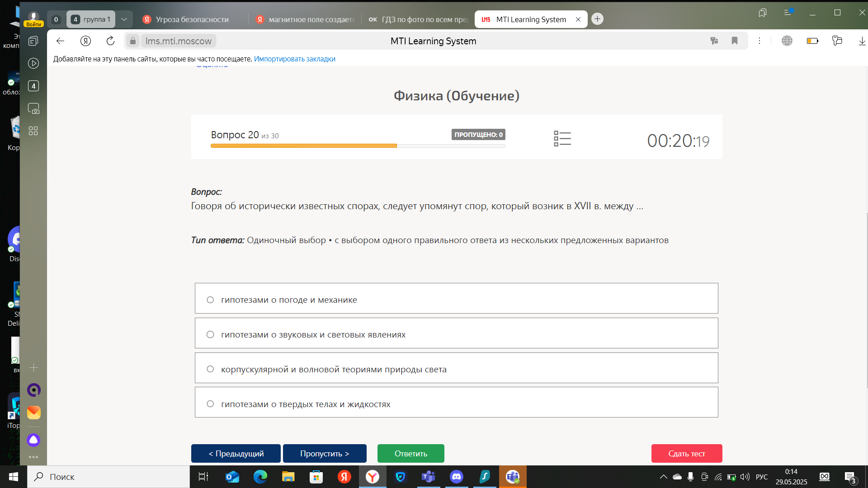Open sidebar apps grid icon
Image resolution: width=868 pixels, height=488 pixels.
tap(33, 131)
